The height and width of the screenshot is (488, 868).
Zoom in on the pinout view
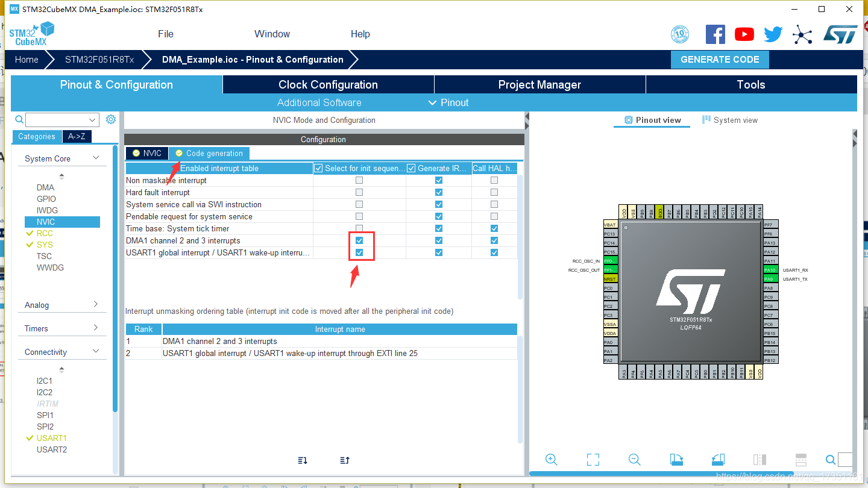[x=551, y=460]
